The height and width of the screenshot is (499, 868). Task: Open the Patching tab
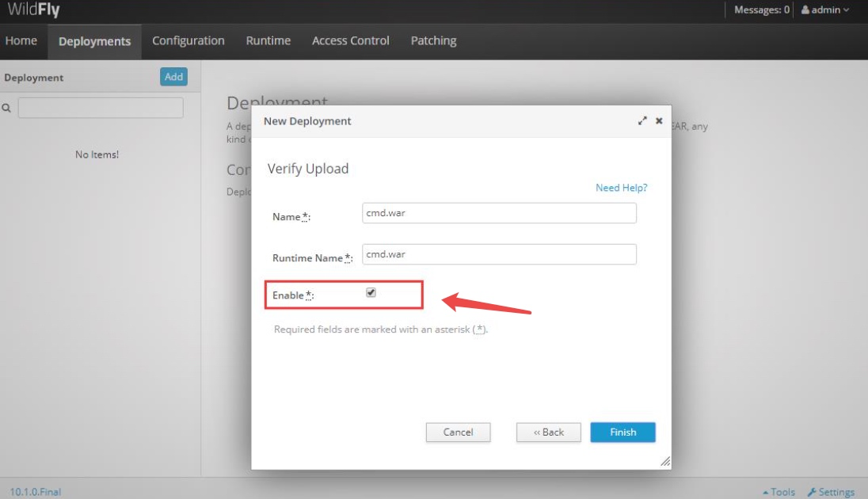433,41
